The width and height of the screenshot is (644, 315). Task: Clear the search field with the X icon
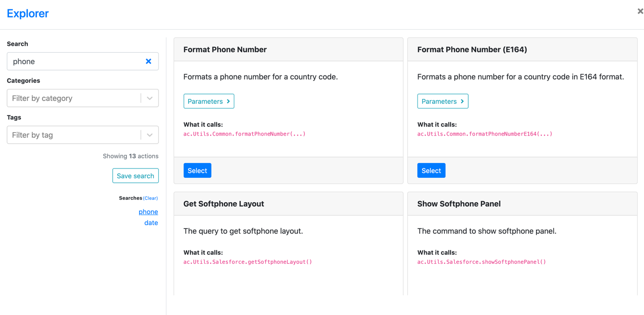click(148, 61)
